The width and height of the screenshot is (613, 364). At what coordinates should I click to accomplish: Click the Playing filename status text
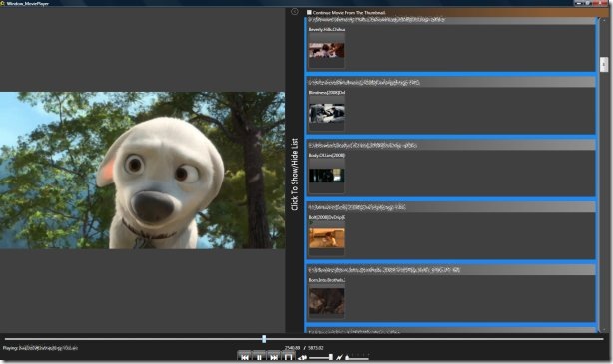[x=40, y=348]
